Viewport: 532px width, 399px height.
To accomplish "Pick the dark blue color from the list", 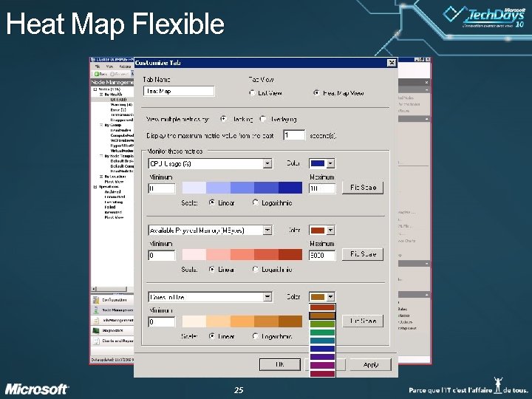I will point(322,349).
